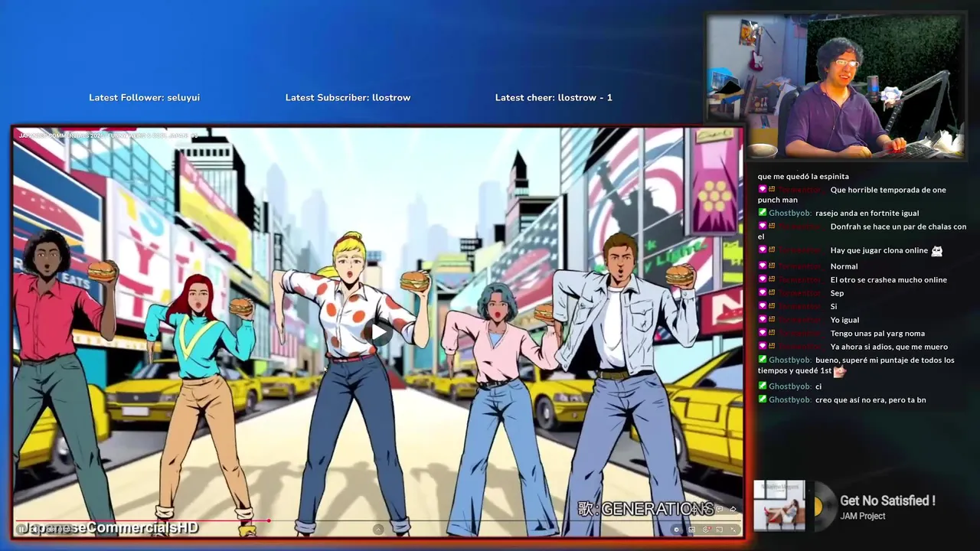980x551 pixels.
Task: Seek on the unplayed part of progress bar
Action: pyautogui.click(x=505, y=520)
